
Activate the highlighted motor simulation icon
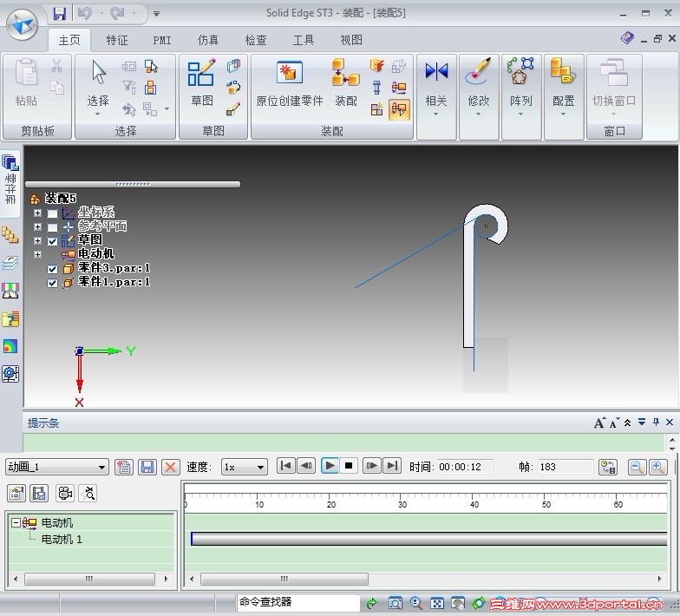coord(399,109)
